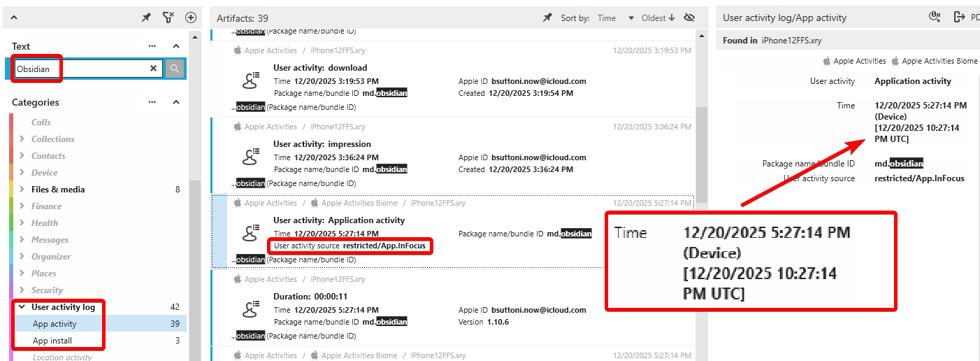Toggle the Oldest sort order

point(658,18)
